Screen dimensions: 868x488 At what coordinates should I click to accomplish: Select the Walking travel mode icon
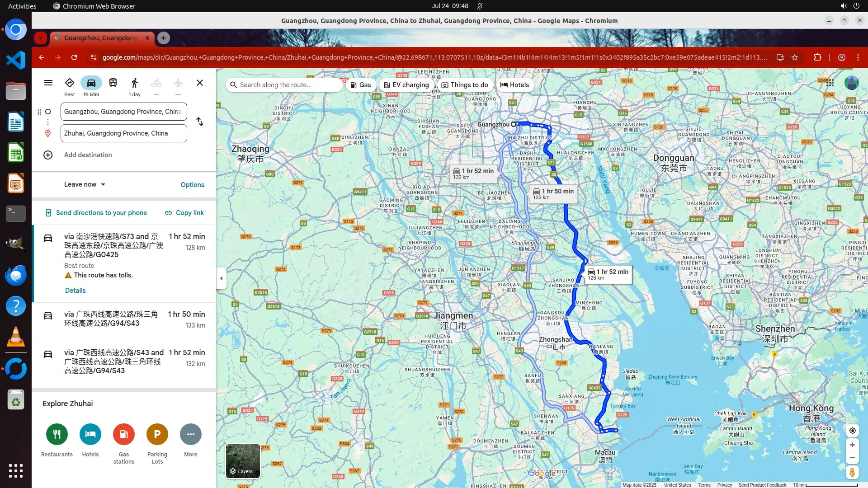[x=134, y=83]
